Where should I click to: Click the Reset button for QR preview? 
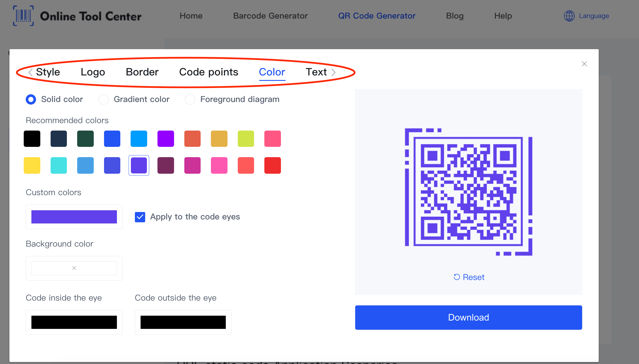coord(469,277)
